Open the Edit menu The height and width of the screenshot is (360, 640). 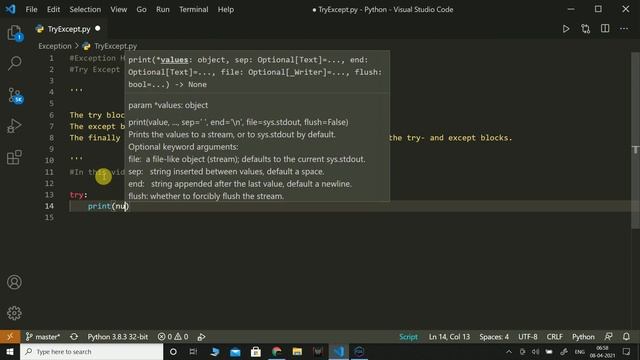[53, 9]
